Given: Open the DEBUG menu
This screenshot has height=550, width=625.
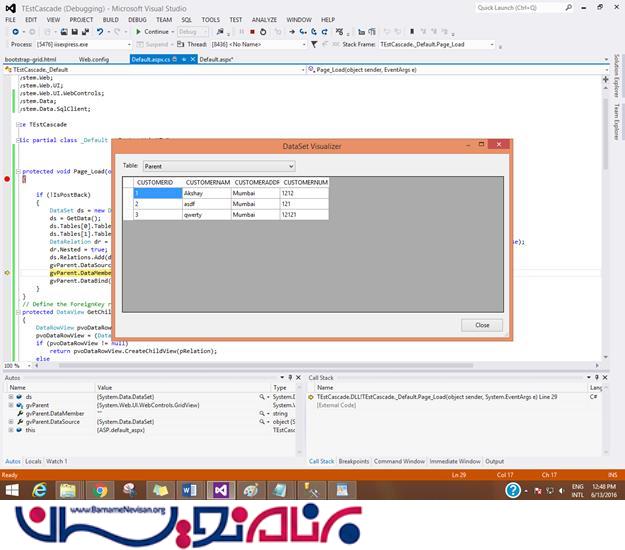Looking at the screenshot, I should (x=137, y=19).
